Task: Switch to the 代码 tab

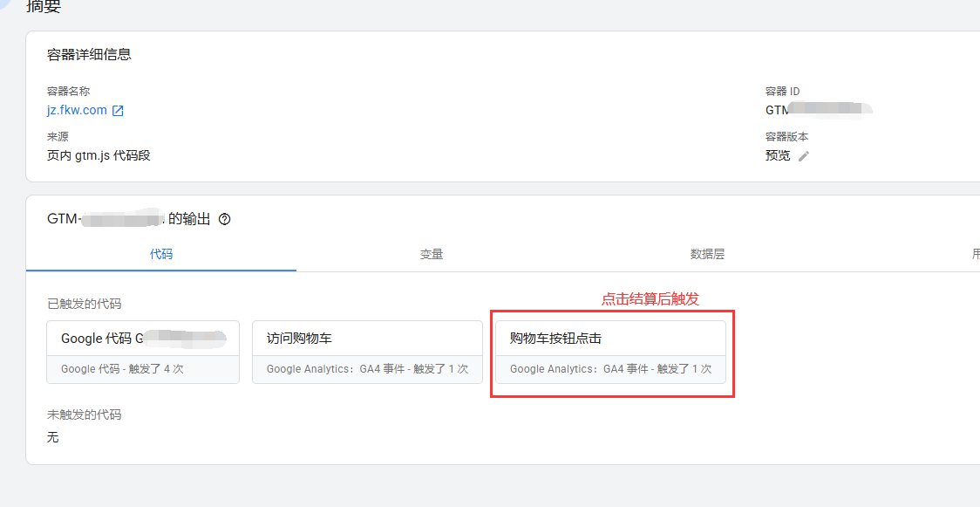Action: point(161,255)
